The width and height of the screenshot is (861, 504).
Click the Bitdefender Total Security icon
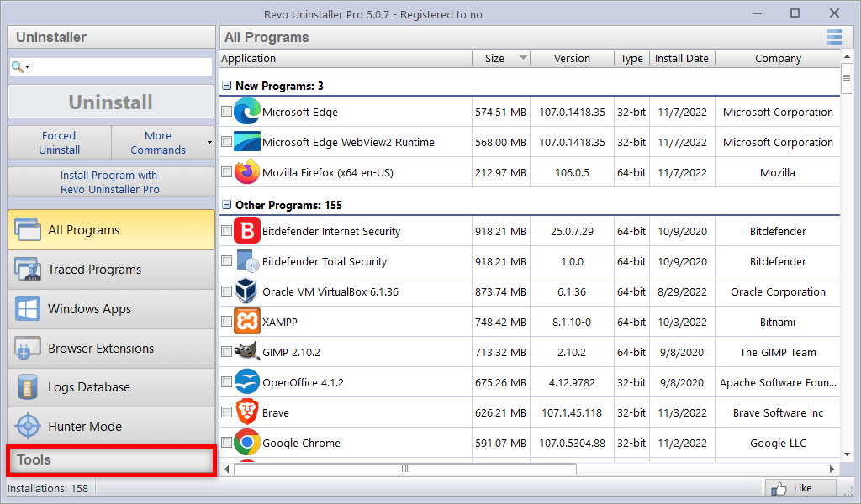coord(247,261)
